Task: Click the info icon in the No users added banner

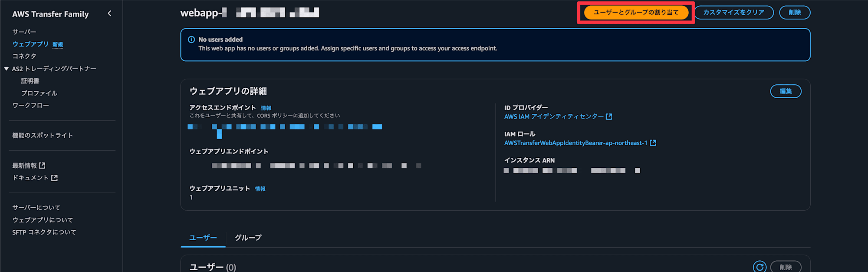Action: click(x=191, y=40)
